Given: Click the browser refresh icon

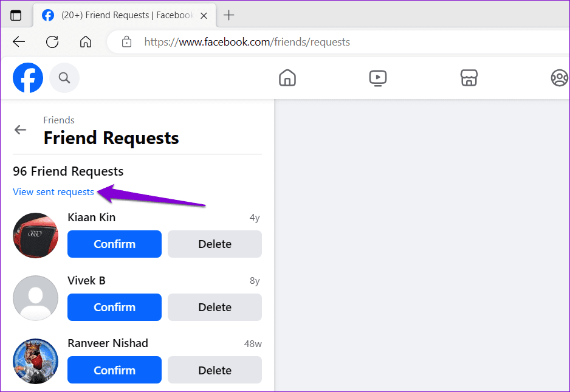Looking at the screenshot, I should 52,42.
